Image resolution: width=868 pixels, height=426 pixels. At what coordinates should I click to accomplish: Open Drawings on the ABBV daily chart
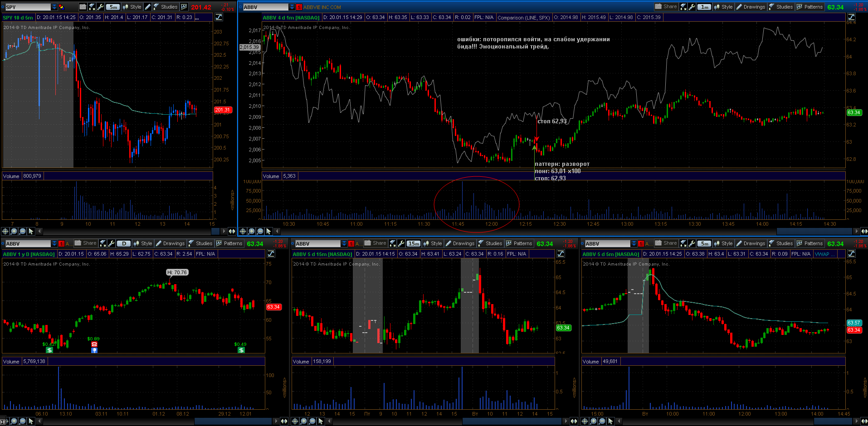(170, 243)
